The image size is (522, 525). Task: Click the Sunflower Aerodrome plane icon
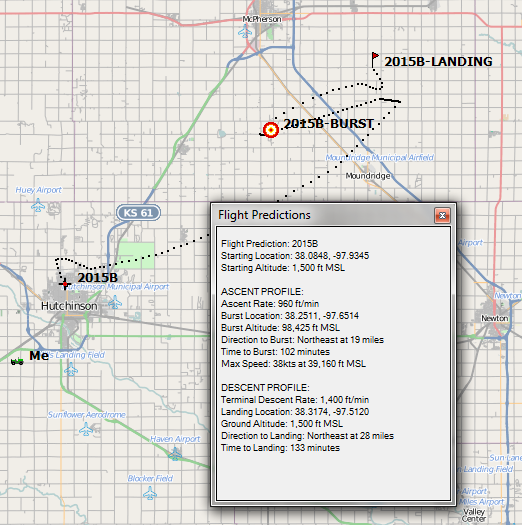[x=86, y=429]
